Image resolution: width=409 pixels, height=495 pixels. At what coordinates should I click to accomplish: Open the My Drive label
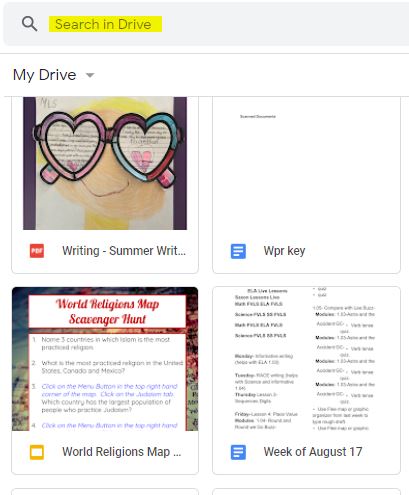point(44,75)
